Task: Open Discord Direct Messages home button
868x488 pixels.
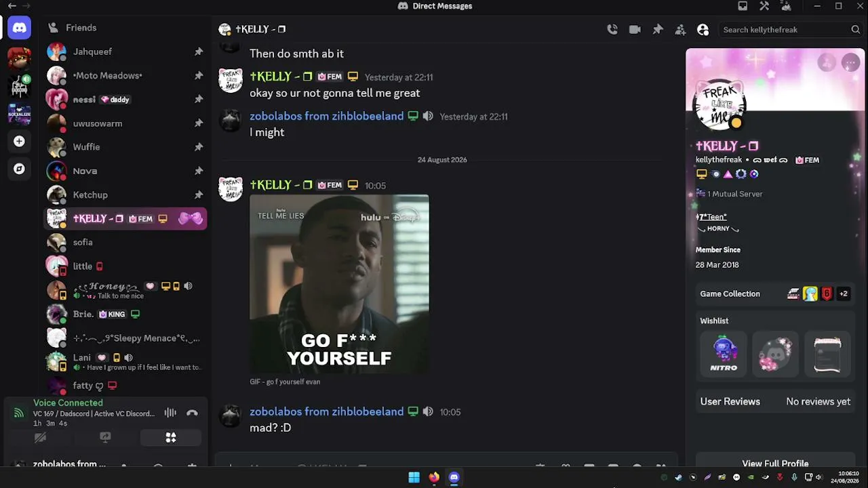Action: [x=19, y=28]
